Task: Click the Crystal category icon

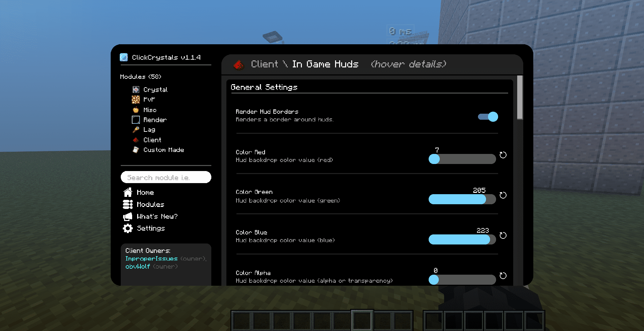Action: 136,90
